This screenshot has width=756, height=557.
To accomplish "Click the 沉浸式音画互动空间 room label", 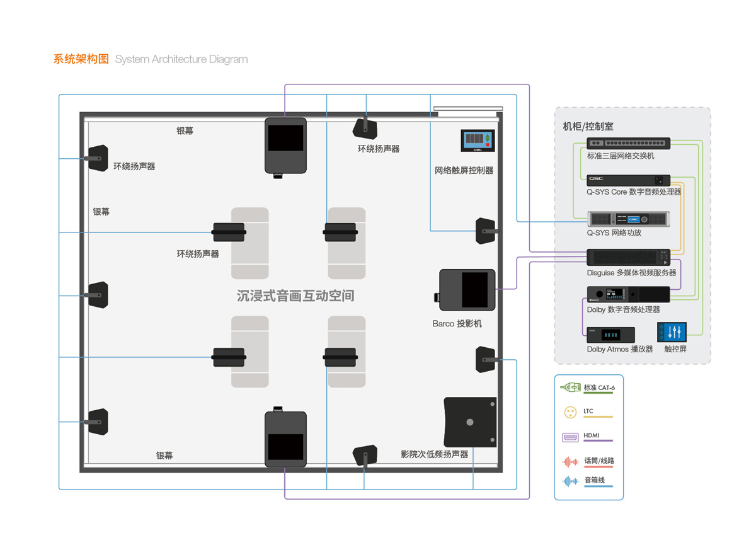I will tap(295, 296).
